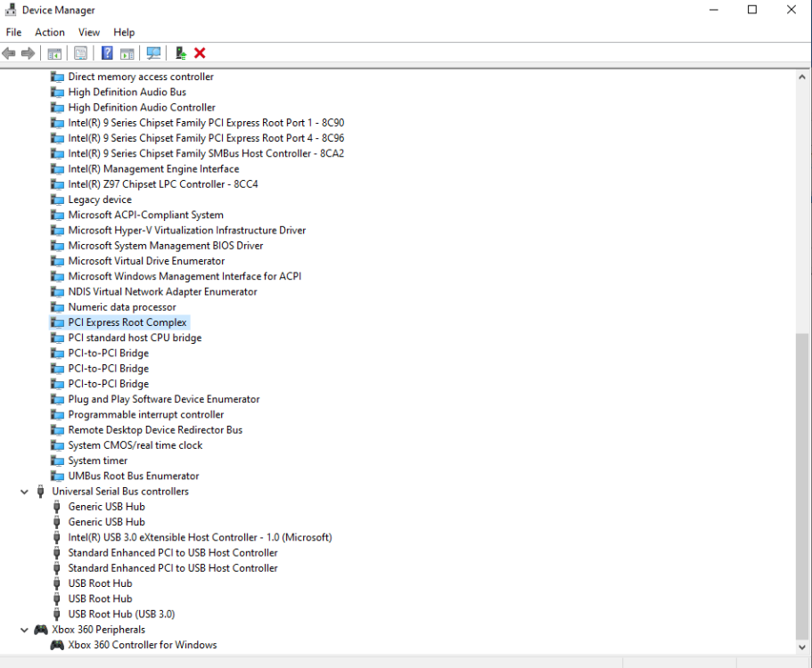Click gamepad icon beside Xbox 360 Controller for Windows
The height and width of the screenshot is (668, 812).
57,645
